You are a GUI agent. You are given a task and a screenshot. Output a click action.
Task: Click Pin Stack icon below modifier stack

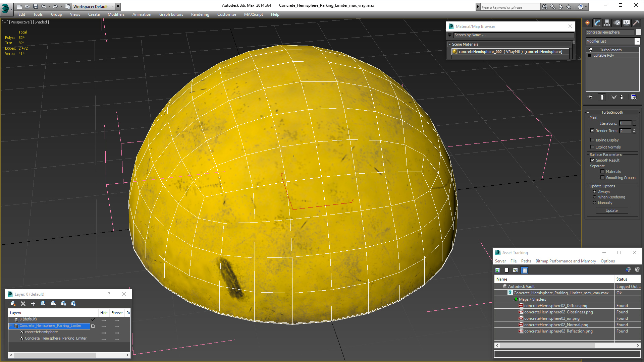(590, 97)
